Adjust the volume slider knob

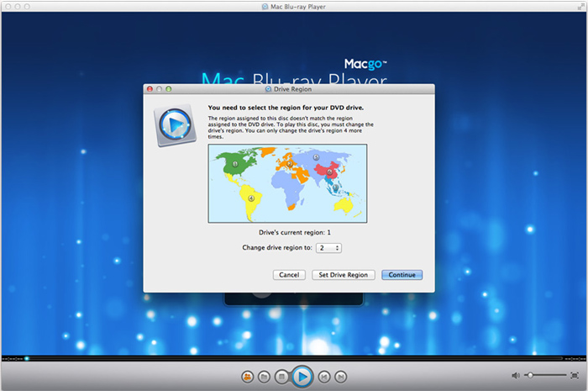530,375
